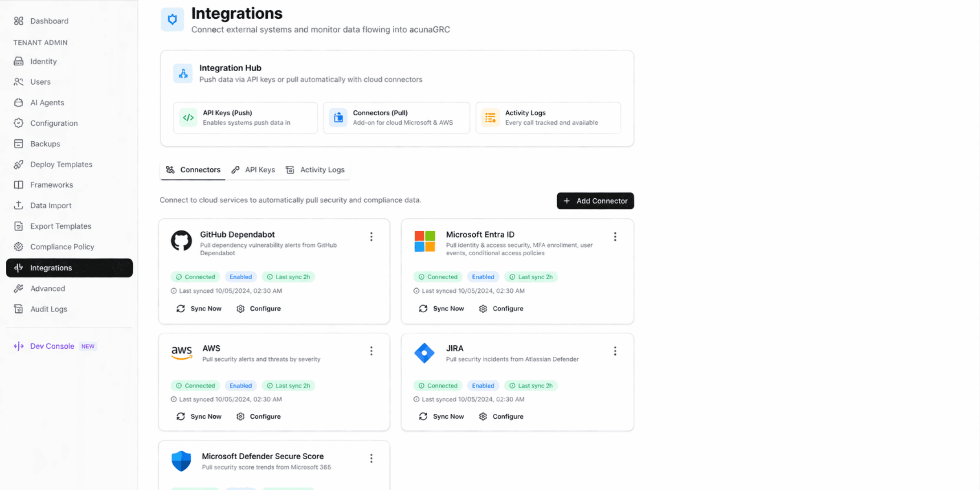Viewport: 980px width, 490px height.
Task: Click the Microsoft logo on Entra ID card
Action: tap(425, 241)
